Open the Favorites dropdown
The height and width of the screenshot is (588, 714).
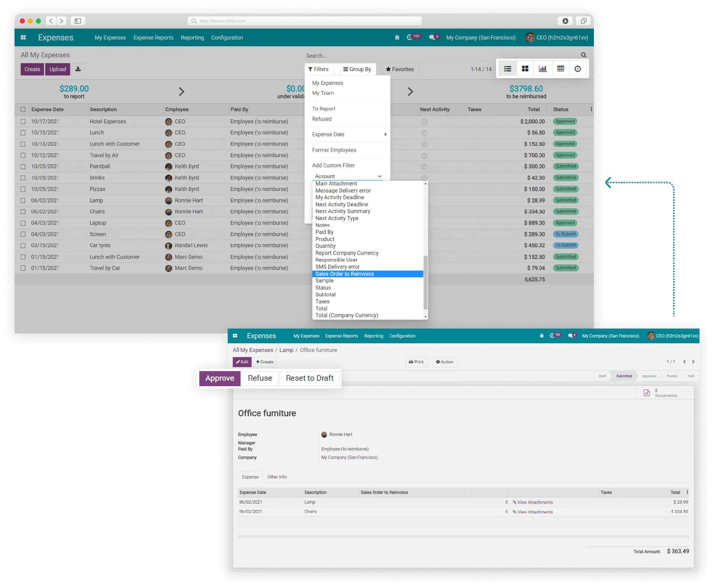400,69
